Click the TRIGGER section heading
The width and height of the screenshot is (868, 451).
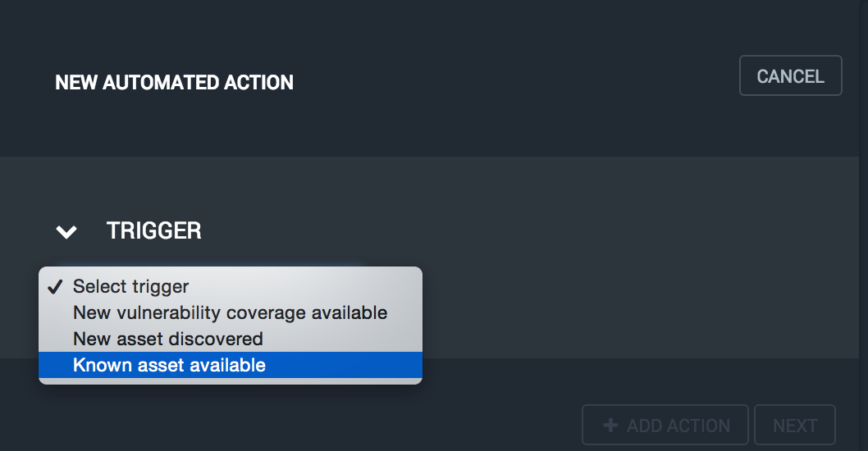tap(154, 231)
